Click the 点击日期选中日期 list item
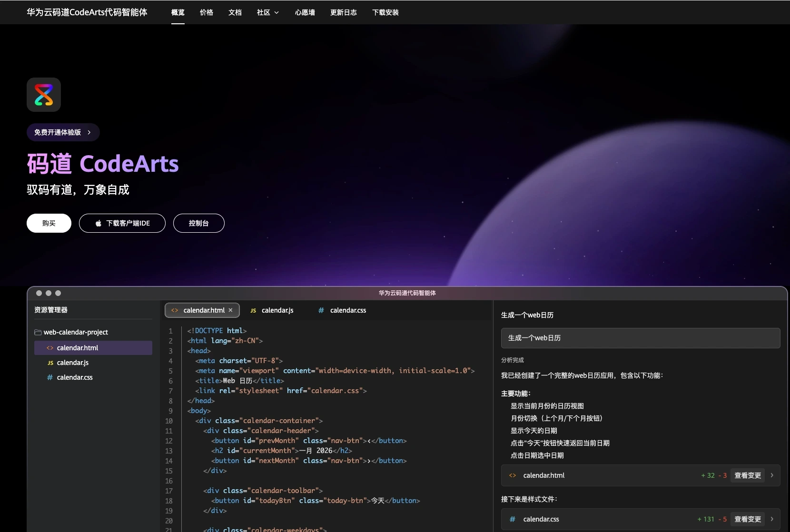790x532 pixels. (x=537, y=455)
